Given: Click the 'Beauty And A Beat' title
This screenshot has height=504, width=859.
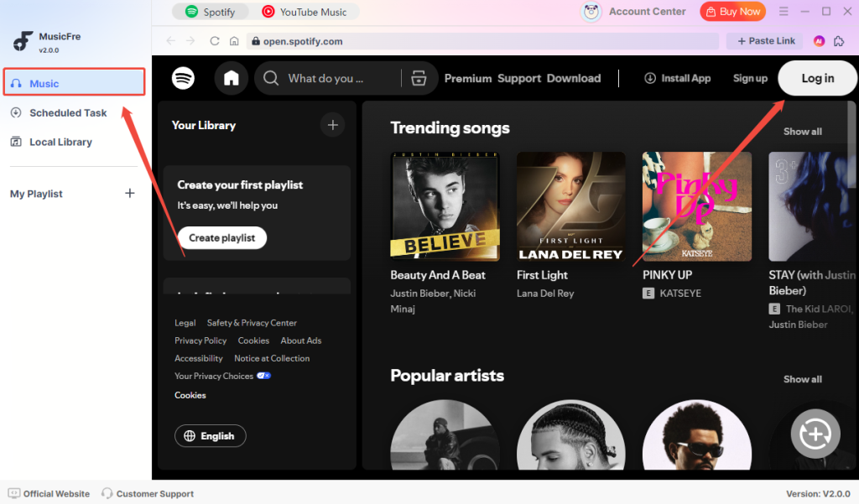Looking at the screenshot, I should [438, 275].
